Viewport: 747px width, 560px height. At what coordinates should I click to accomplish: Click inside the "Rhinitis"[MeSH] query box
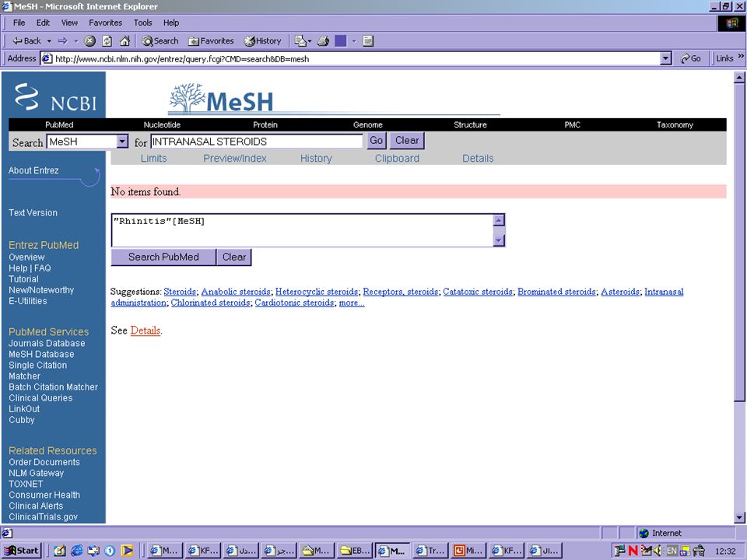[302, 230]
